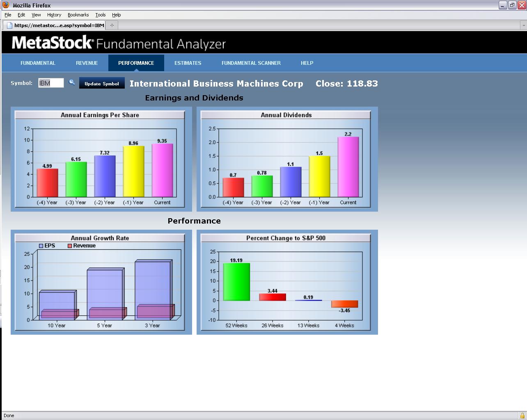Click the (-2) Year EPS bar labeled 7.32
The width and height of the screenshot is (527, 420).
click(x=105, y=176)
